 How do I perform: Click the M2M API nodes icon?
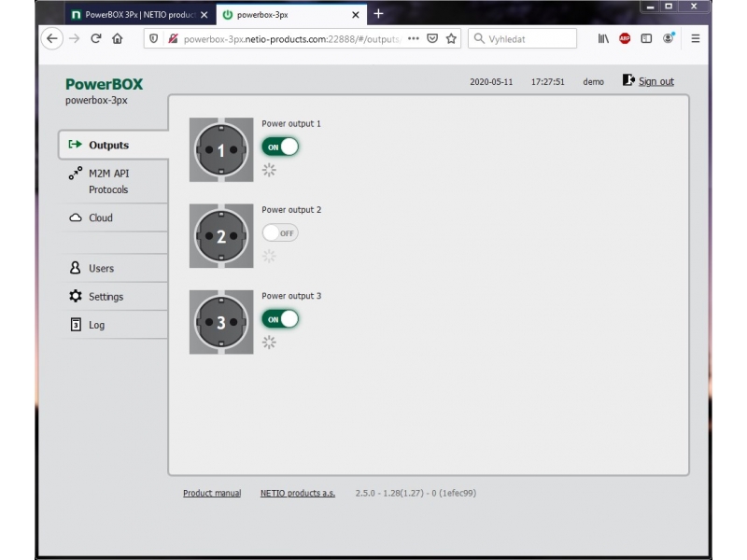click(x=76, y=174)
